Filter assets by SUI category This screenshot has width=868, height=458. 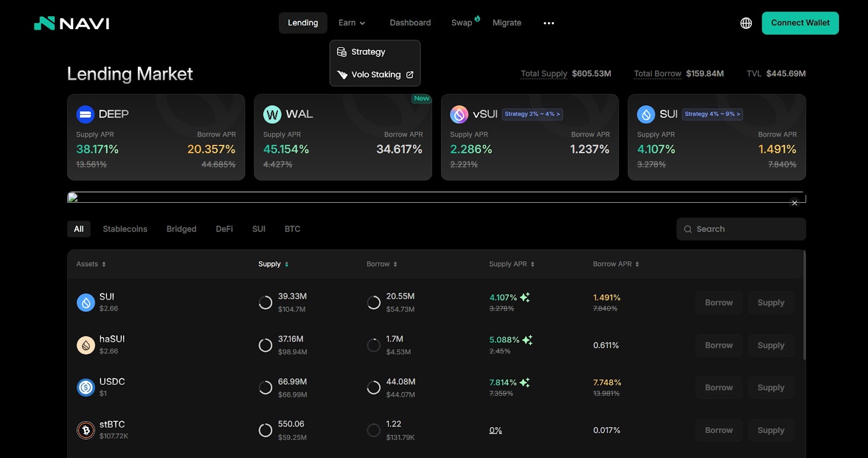click(x=259, y=229)
